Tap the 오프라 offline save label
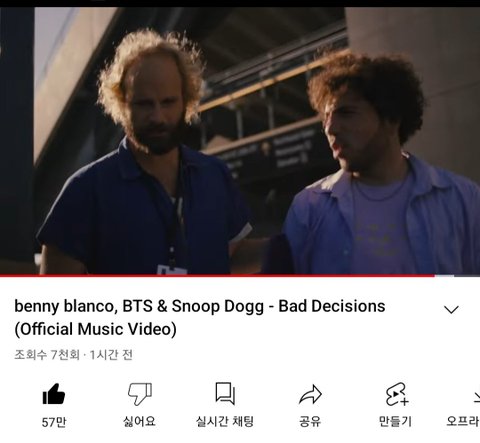Viewport: 480px width, 443px height. tap(463, 422)
